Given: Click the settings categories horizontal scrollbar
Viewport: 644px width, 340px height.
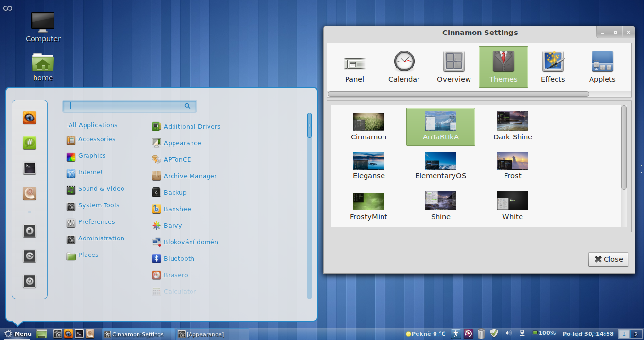Looking at the screenshot, I should pyautogui.click(x=458, y=94).
